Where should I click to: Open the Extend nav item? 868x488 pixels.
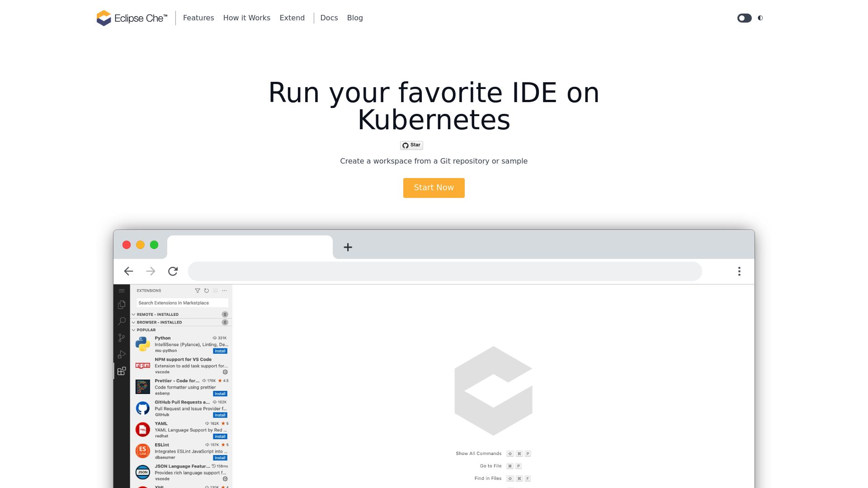click(x=292, y=18)
